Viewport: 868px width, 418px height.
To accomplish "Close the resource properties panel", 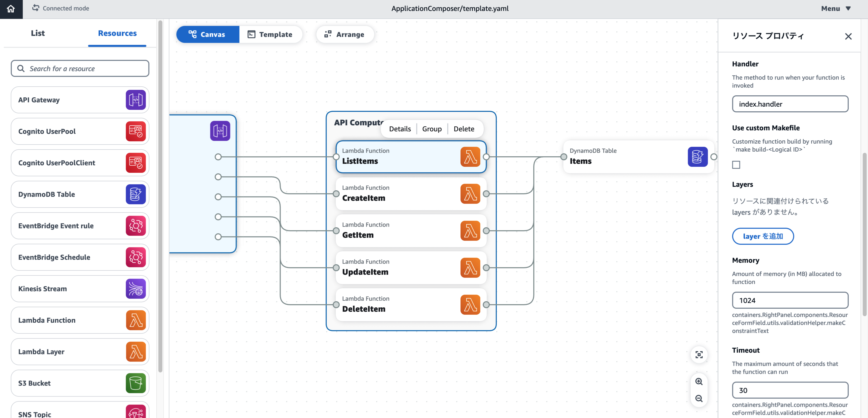I will pyautogui.click(x=848, y=36).
